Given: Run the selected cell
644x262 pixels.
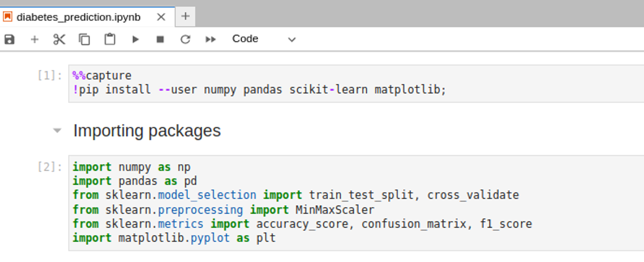Looking at the screenshot, I should tap(135, 39).
